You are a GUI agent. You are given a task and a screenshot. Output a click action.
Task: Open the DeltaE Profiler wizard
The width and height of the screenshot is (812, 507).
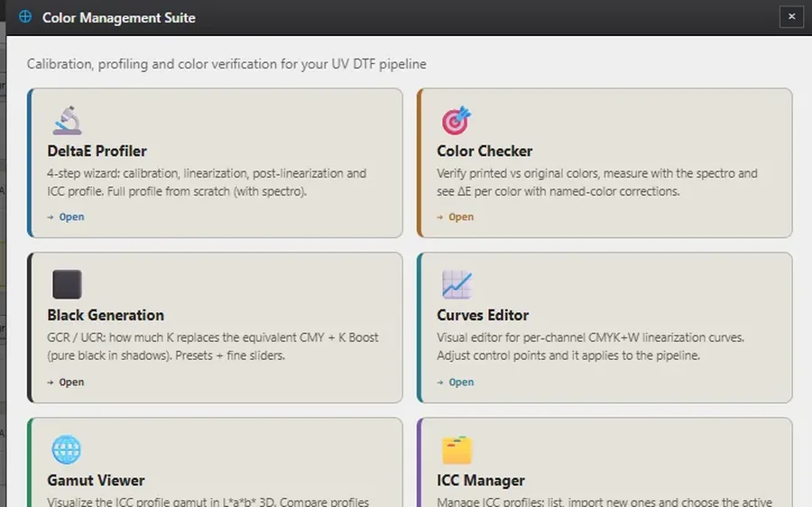[66, 217]
